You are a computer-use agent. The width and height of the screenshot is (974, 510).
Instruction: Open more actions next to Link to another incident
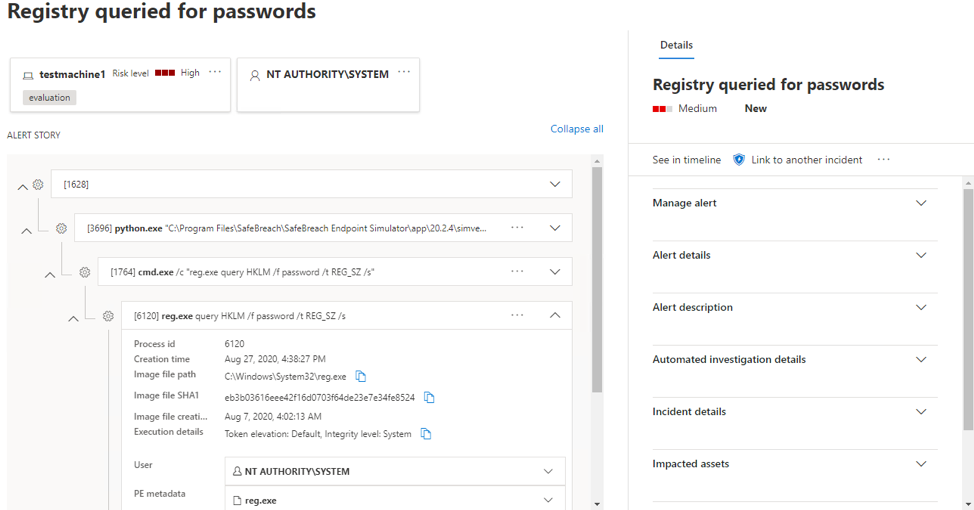(883, 160)
